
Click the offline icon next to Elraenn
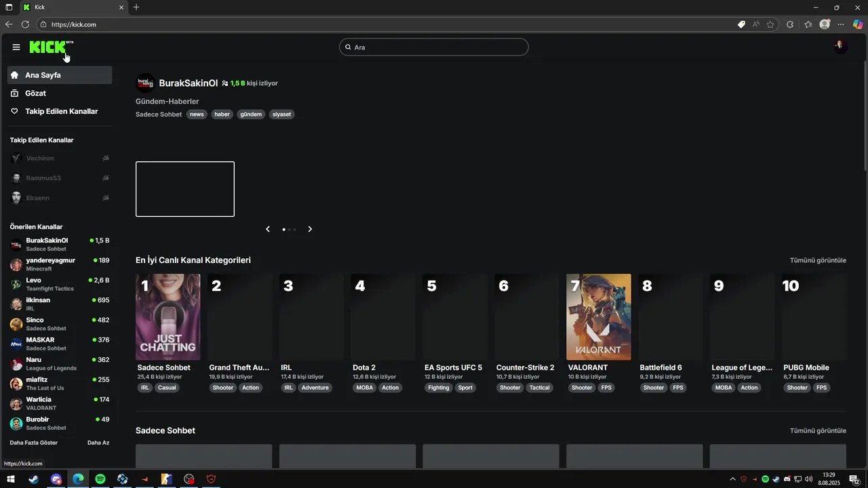point(106,198)
